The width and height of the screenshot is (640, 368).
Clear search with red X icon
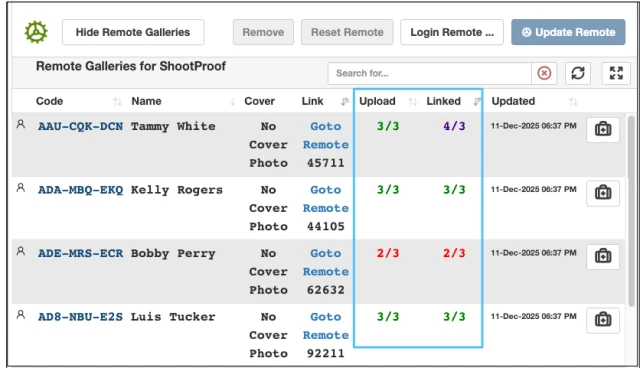(544, 73)
